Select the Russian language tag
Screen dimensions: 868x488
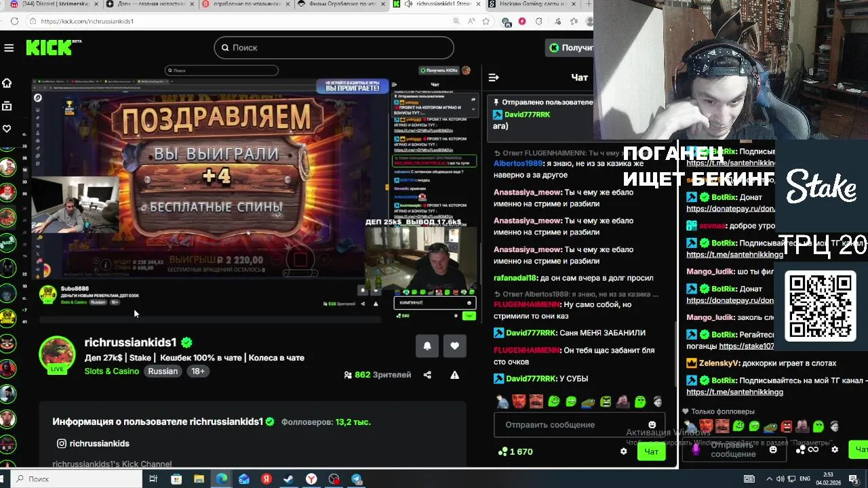pyautogui.click(x=163, y=371)
